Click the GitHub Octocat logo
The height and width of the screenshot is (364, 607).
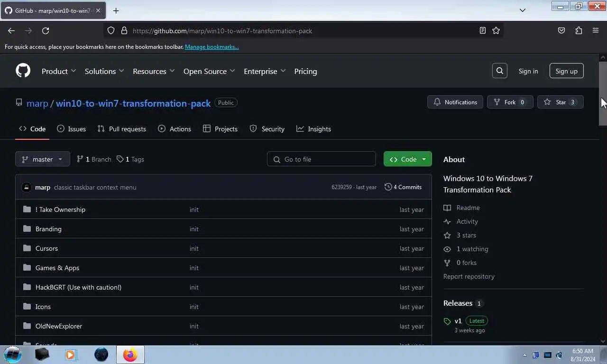click(x=23, y=71)
